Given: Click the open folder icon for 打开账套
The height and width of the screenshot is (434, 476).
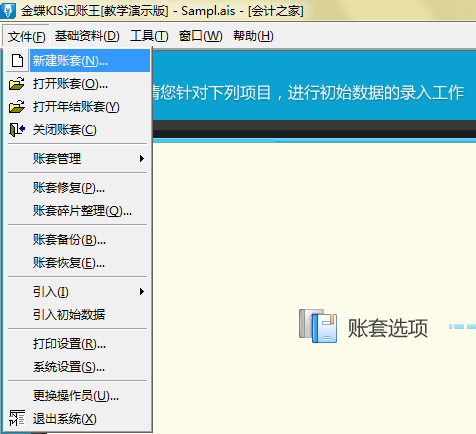Looking at the screenshot, I should (x=17, y=84).
